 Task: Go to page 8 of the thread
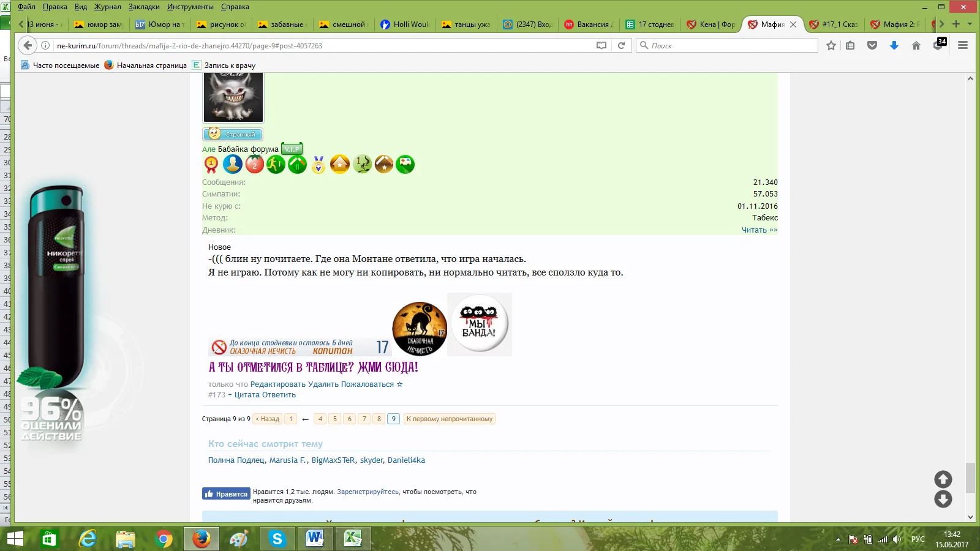[379, 419]
